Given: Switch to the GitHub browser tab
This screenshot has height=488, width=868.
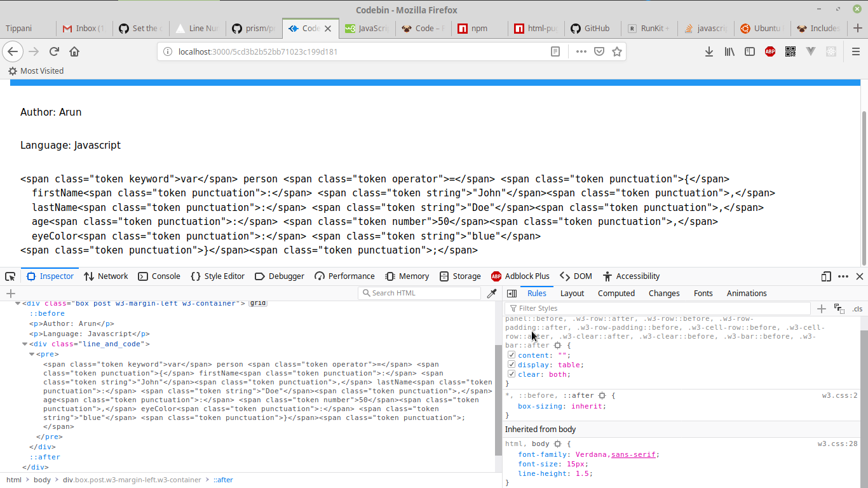Looking at the screenshot, I should coord(591,28).
